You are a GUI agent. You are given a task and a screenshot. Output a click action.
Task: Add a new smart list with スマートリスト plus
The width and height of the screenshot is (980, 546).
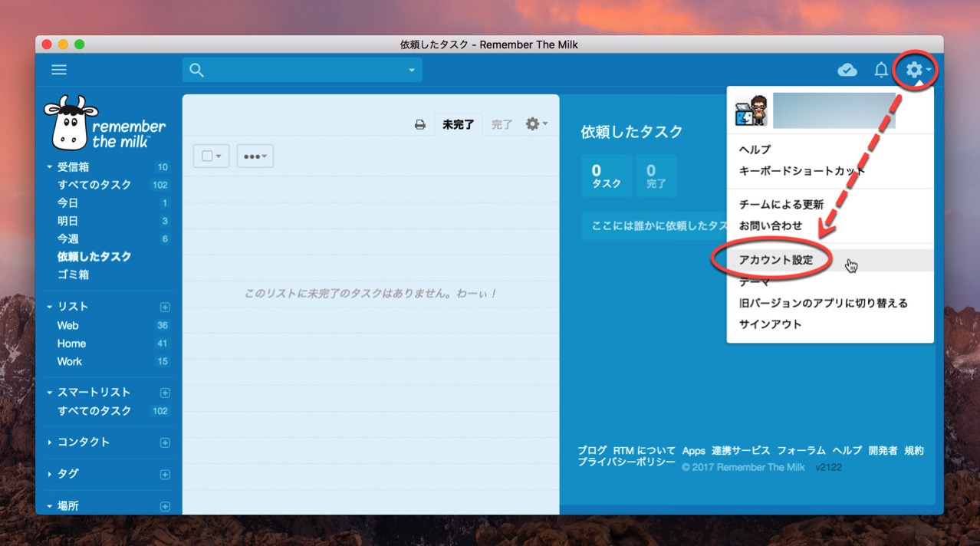coord(165,393)
